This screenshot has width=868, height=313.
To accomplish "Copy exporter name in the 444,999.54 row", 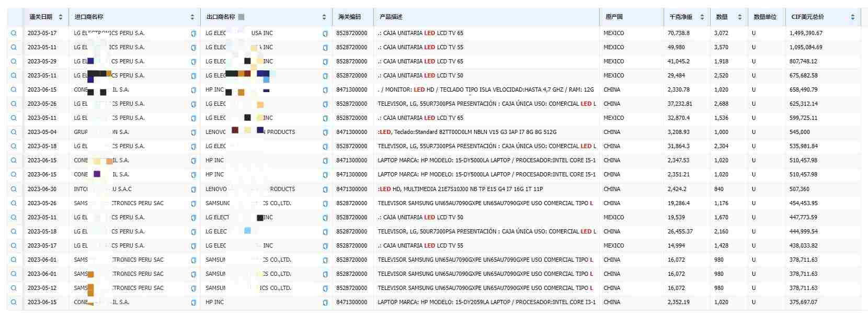I will click(325, 232).
